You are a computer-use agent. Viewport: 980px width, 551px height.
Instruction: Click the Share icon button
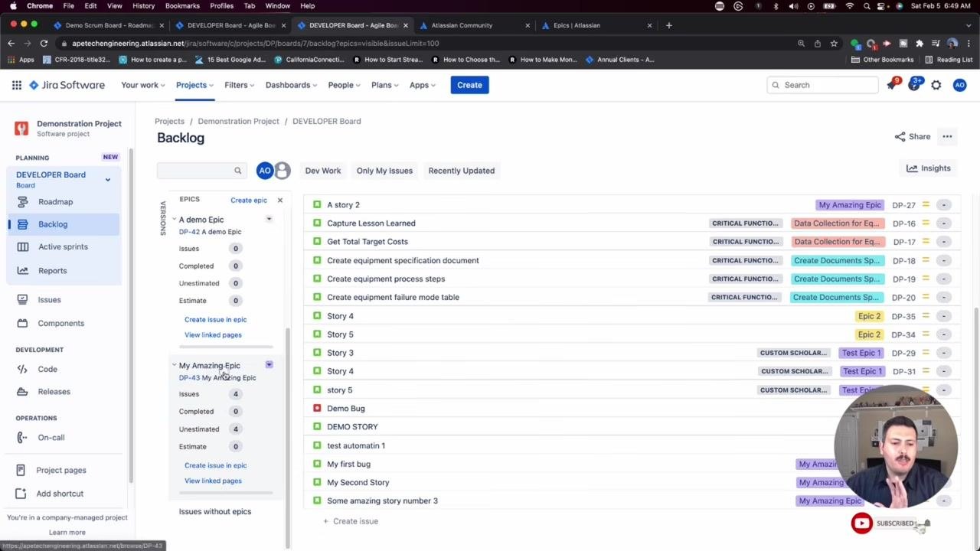click(912, 136)
